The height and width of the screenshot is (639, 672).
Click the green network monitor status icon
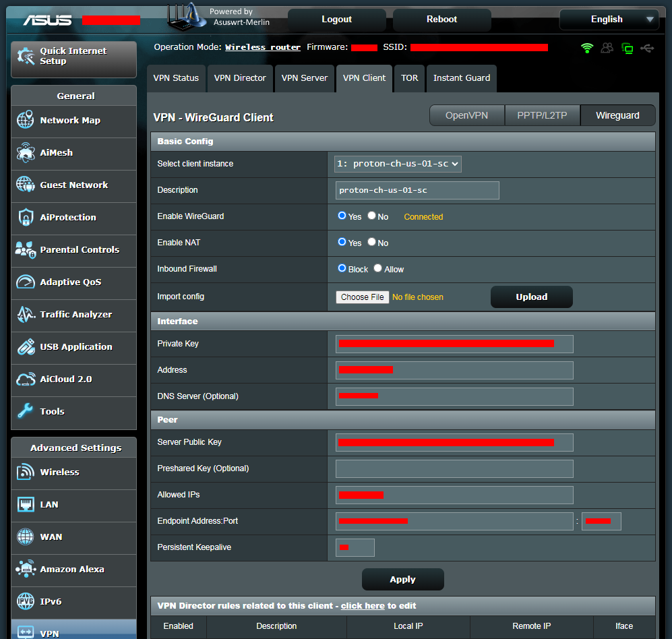[627, 48]
